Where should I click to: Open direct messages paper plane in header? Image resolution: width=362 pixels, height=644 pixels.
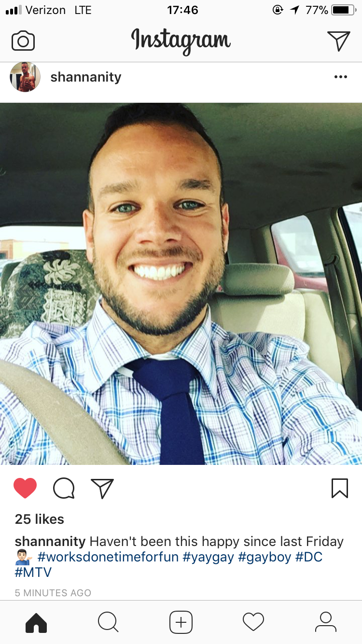point(338,41)
